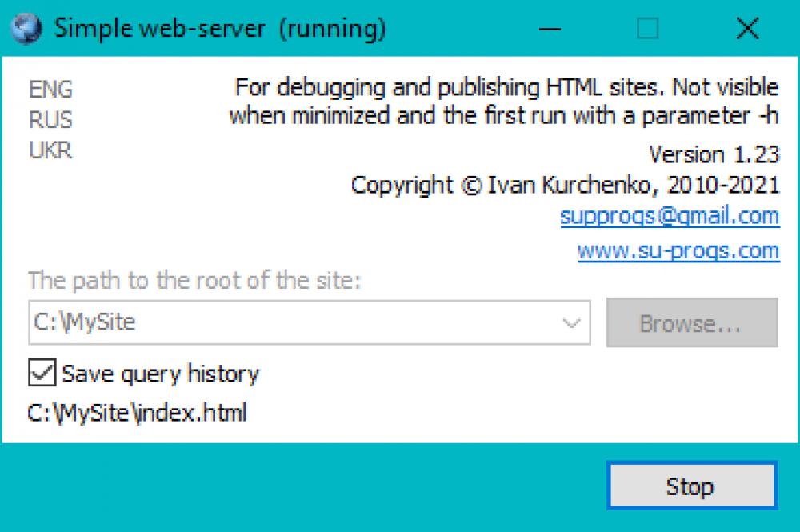Click the Browse button
Image resolution: width=800 pixels, height=532 pixels.
pos(692,322)
